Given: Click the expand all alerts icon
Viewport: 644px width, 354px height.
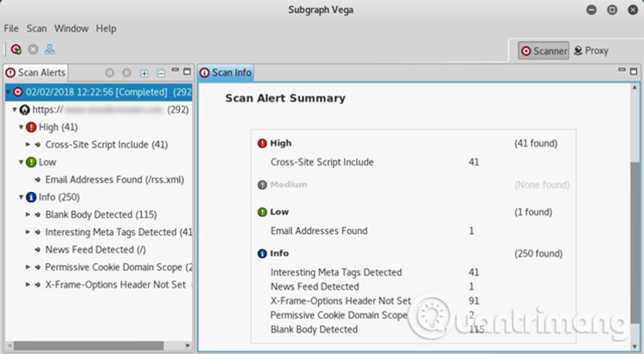Looking at the screenshot, I should click(x=144, y=73).
